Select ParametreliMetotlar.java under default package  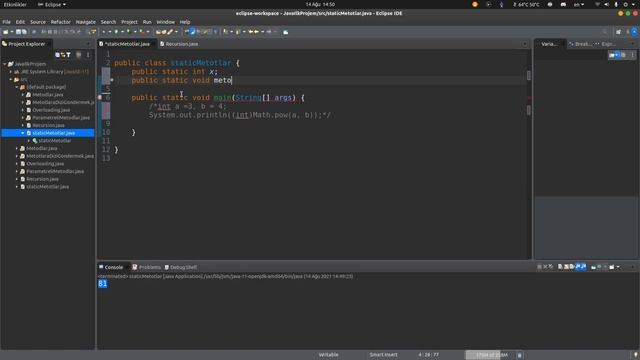coord(60,118)
